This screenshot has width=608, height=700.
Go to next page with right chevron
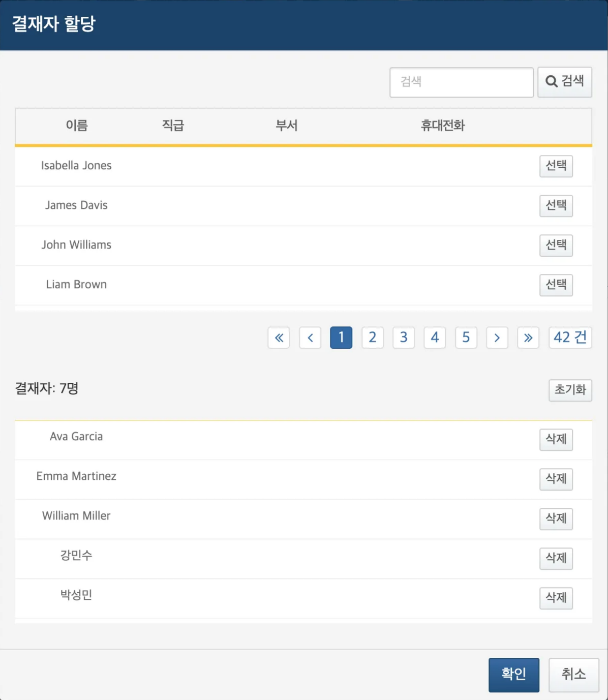(x=497, y=338)
